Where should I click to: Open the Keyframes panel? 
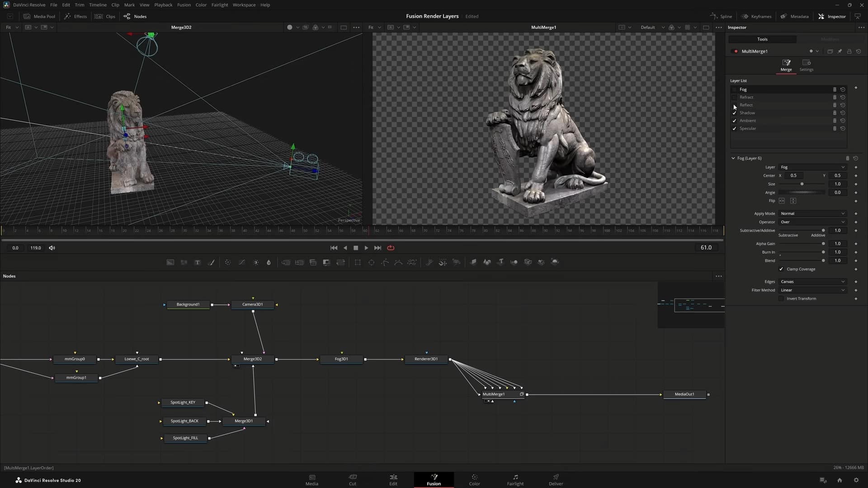tap(757, 16)
